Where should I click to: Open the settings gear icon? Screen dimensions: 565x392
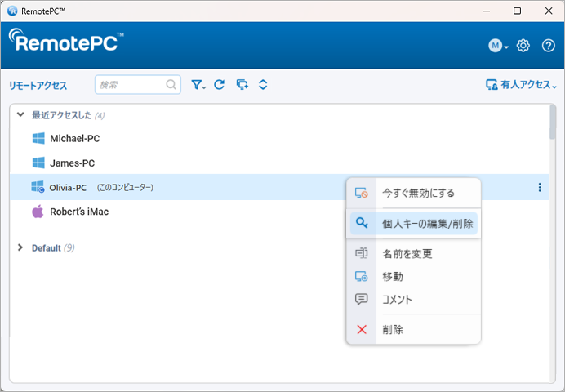coord(523,46)
